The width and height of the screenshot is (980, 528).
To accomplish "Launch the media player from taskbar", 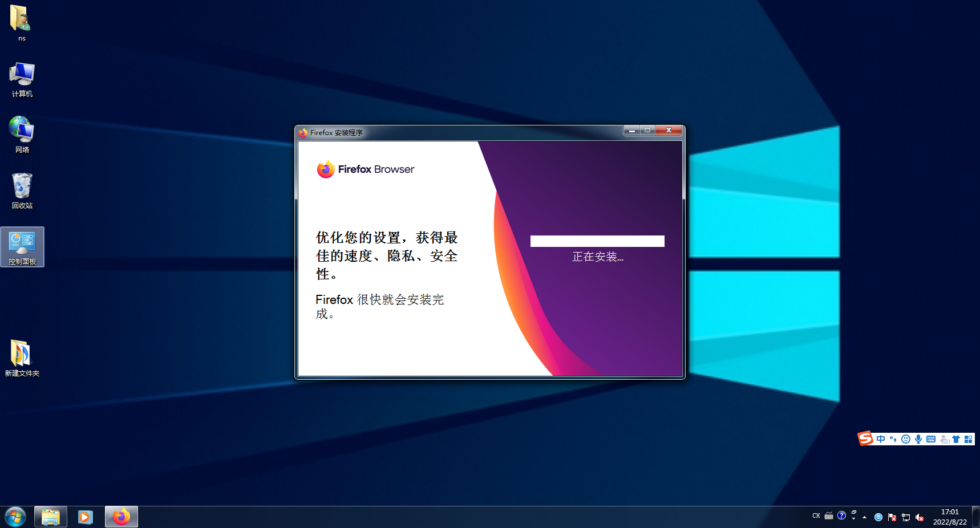I will click(x=86, y=517).
